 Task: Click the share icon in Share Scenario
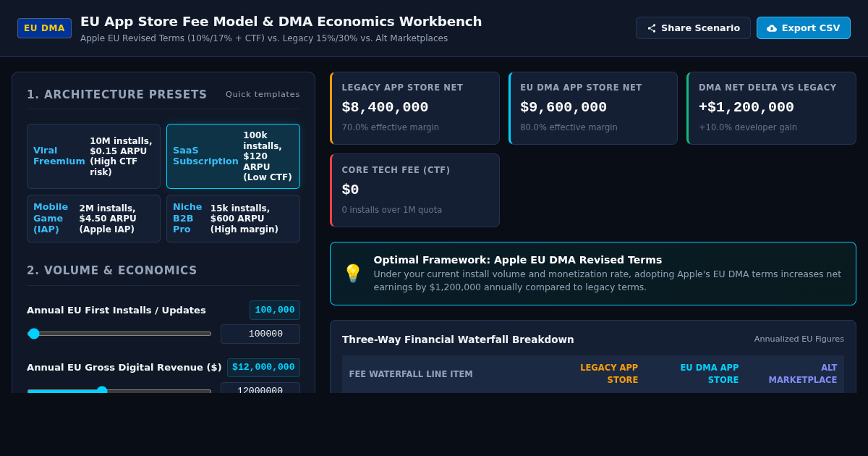652,28
